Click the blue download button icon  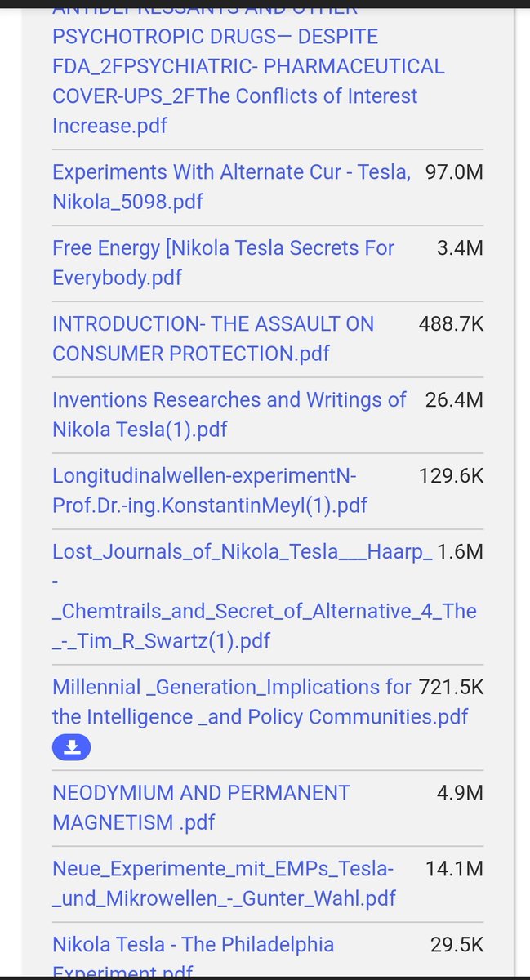71,746
